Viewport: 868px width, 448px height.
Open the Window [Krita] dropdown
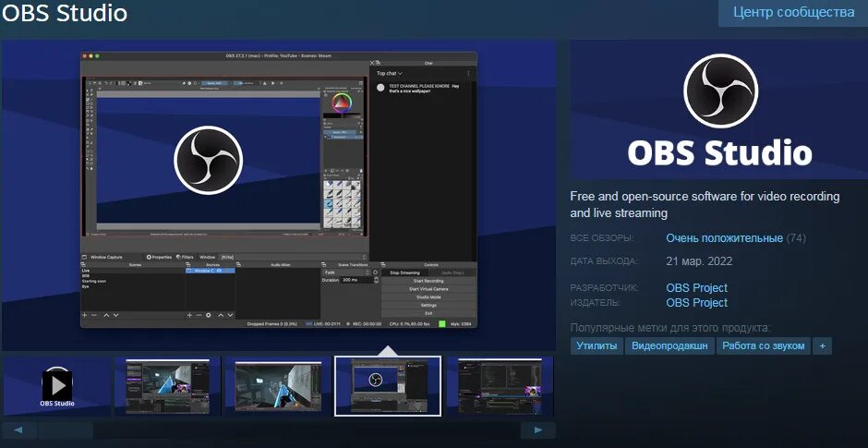(x=294, y=257)
